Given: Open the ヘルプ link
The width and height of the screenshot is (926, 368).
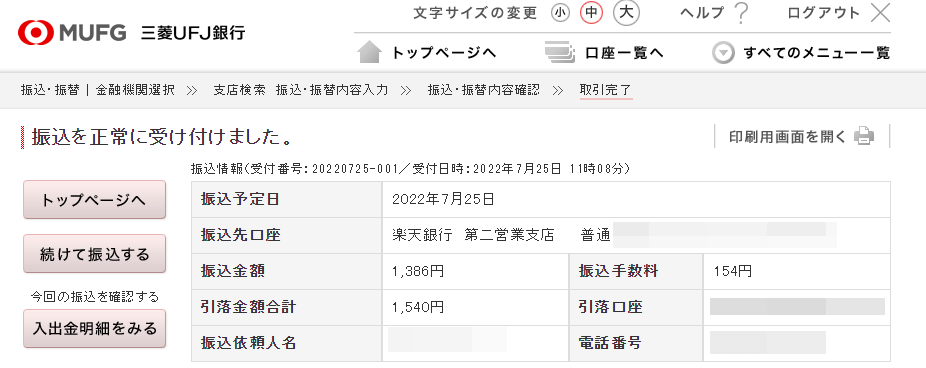Looking at the screenshot, I should [702, 13].
